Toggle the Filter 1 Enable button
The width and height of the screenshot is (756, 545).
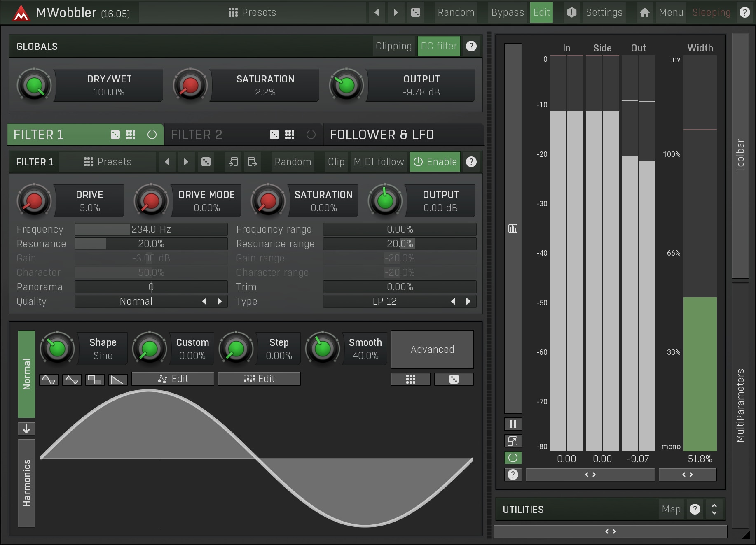click(435, 162)
